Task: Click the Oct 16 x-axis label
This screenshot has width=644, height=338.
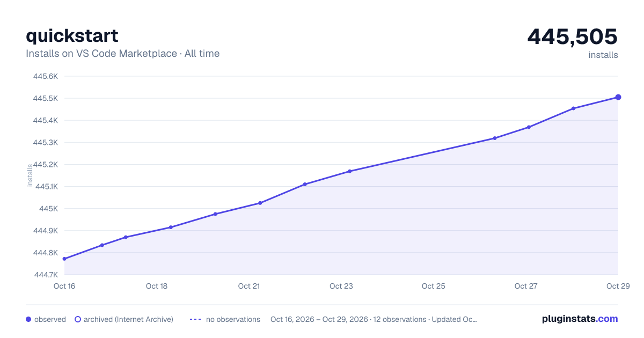Action: [x=64, y=286]
